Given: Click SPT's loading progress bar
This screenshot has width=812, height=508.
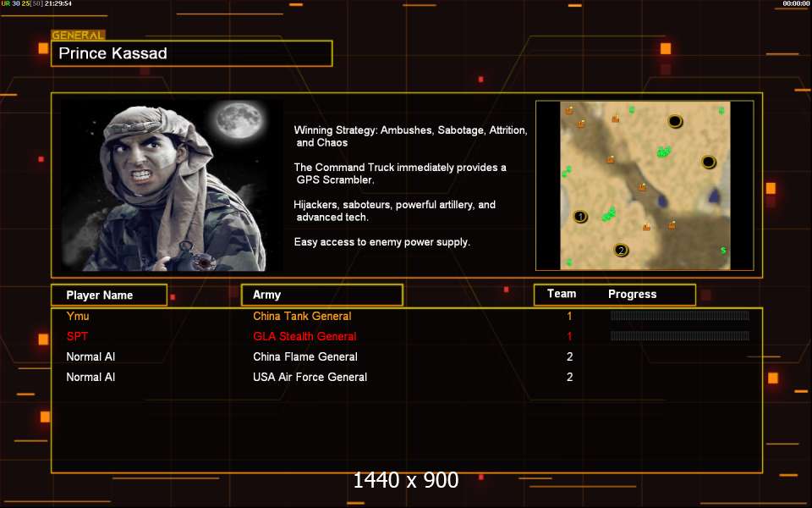Looking at the screenshot, I should point(679,336).
